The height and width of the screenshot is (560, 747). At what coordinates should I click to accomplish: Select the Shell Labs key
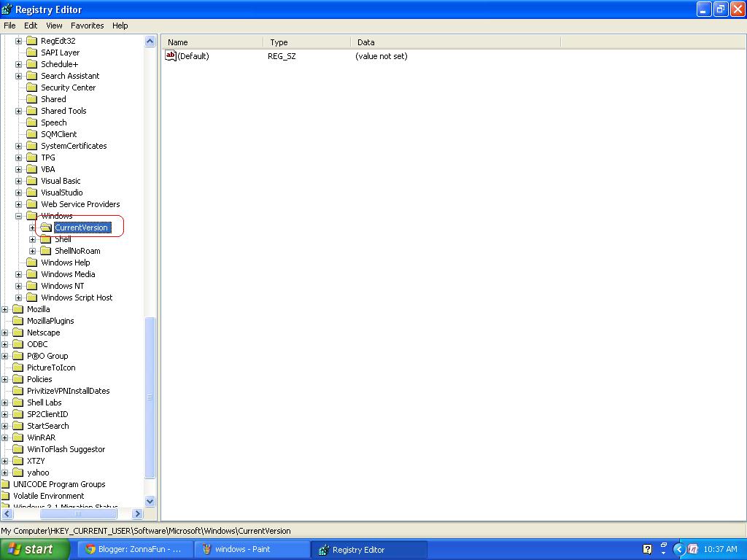[44, 402]
